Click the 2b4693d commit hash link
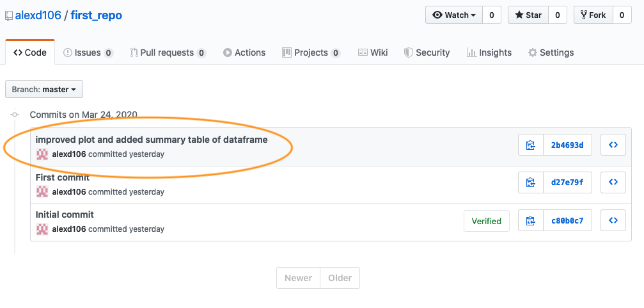This screenshot has width=644, height=308. [x=567, y=145]
